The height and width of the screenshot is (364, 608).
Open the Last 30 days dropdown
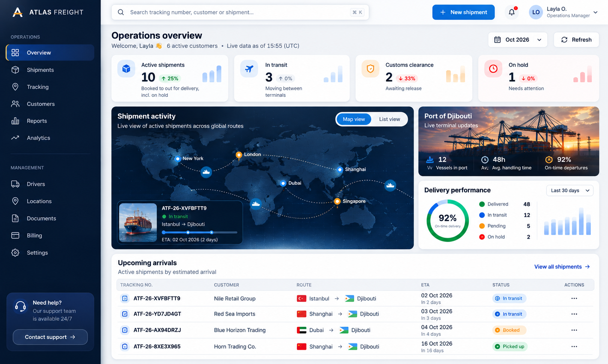pos(570,190)
